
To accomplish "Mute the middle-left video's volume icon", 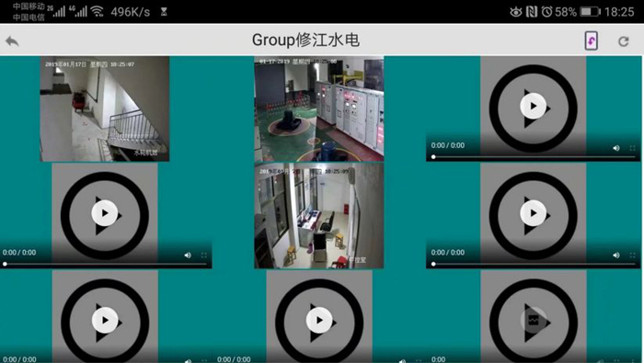I will click(188, 255).
